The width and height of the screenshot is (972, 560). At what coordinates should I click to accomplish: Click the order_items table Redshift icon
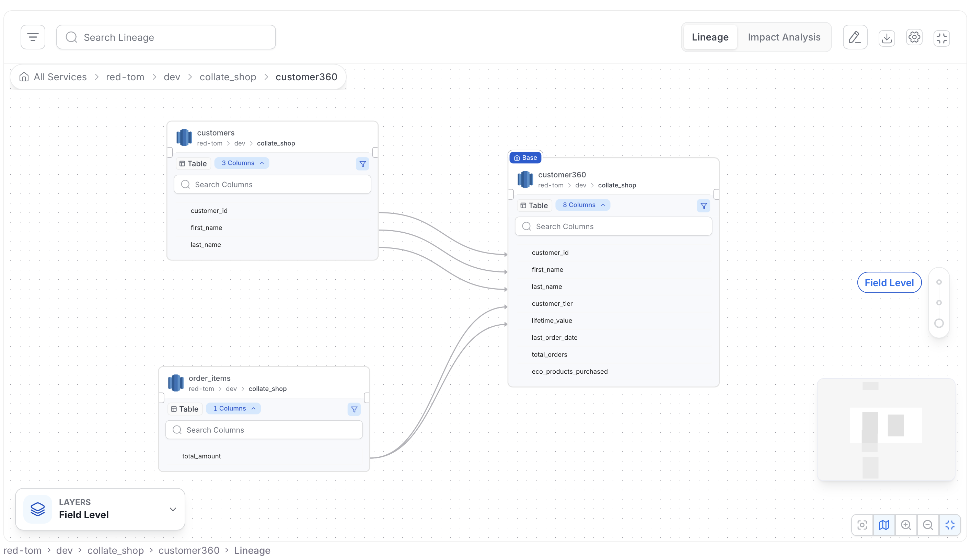[175, 383]
